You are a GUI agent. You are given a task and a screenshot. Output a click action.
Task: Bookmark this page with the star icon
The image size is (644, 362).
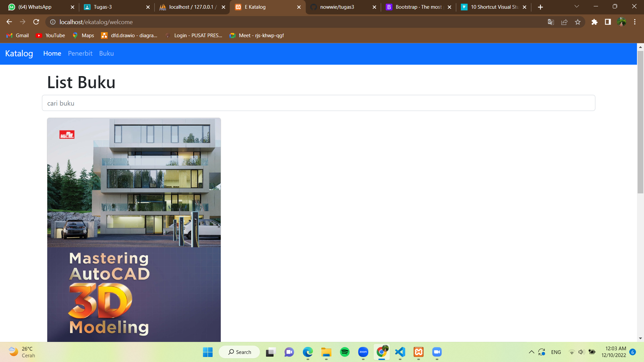tap(578, 22)
